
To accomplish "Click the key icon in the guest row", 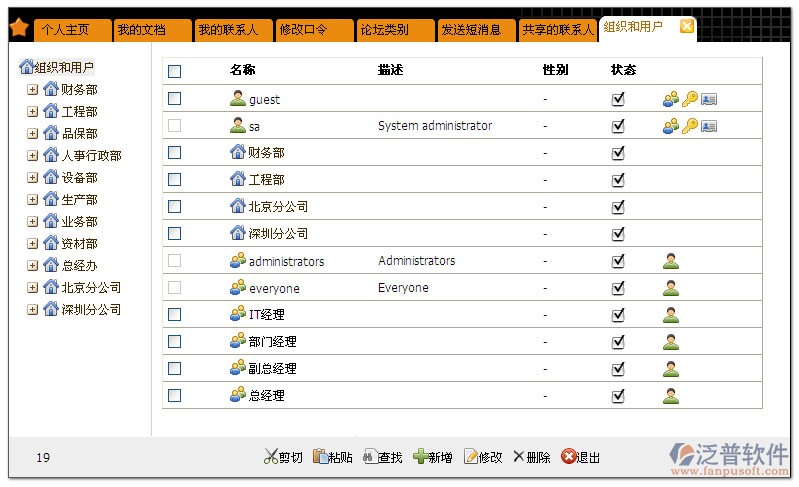I will point(690,99).
